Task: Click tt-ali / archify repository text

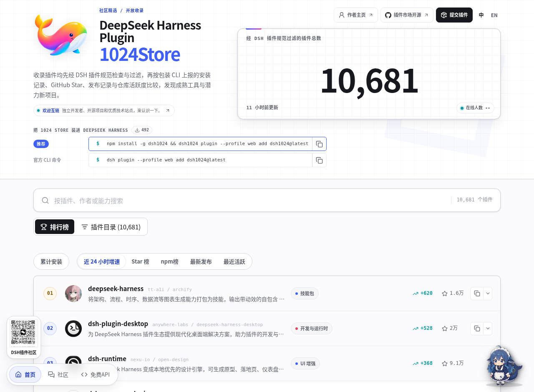Action: (x=170, y=289)
